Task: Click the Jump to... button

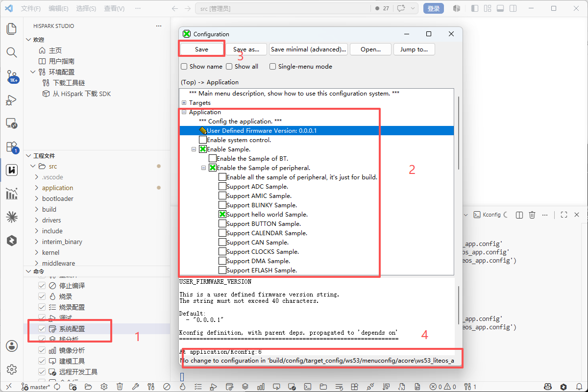Action: 414,49
